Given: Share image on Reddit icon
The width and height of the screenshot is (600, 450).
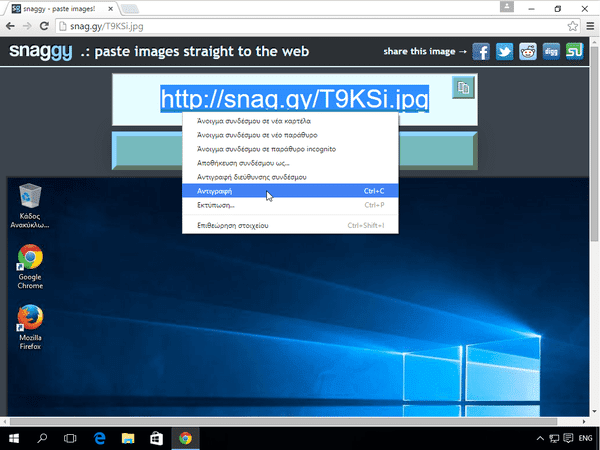Looking at the screenshot, I should click(x=528, y=51).
